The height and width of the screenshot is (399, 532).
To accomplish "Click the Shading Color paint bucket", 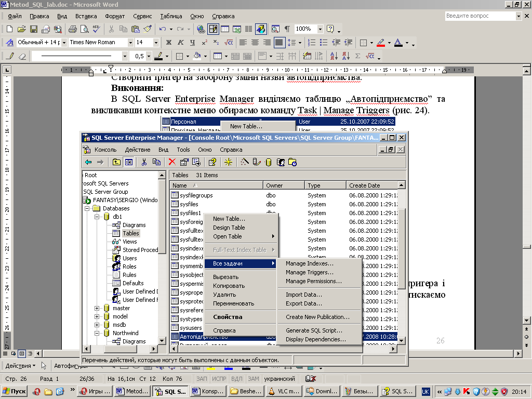I will 197,56.
